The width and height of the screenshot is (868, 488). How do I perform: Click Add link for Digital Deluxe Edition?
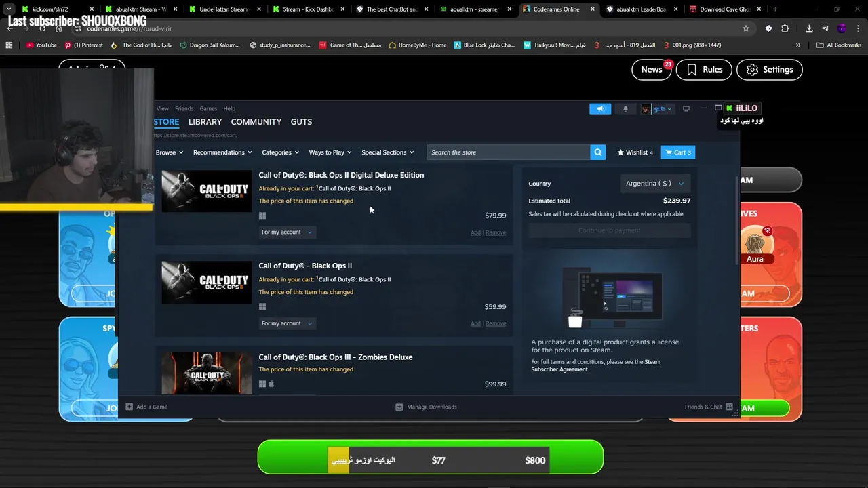[475, 232]
